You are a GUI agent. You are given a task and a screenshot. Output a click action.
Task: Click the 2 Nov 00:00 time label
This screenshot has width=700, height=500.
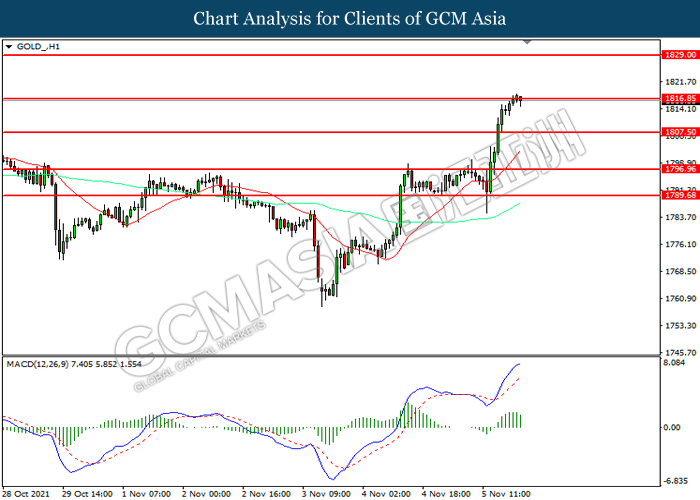206,494
